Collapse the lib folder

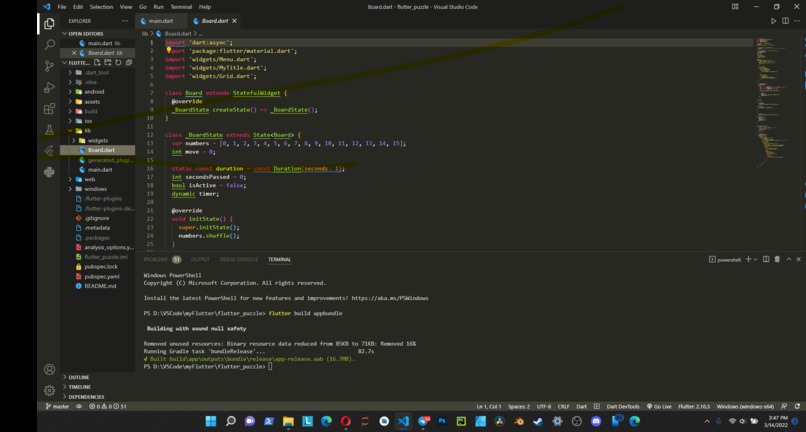point(70,131)
